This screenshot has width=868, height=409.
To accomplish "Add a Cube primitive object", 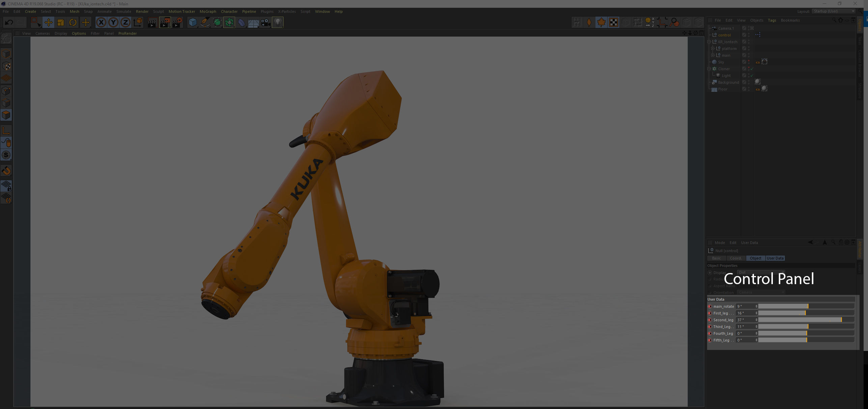I will pyautogui.click(x=193, y=23).
